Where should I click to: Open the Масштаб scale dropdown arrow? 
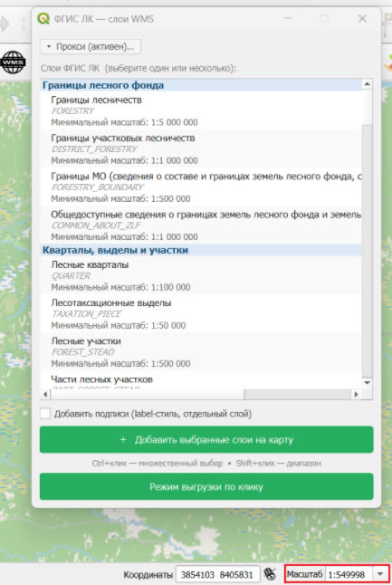pyautogui.click(x=380, y=574)
